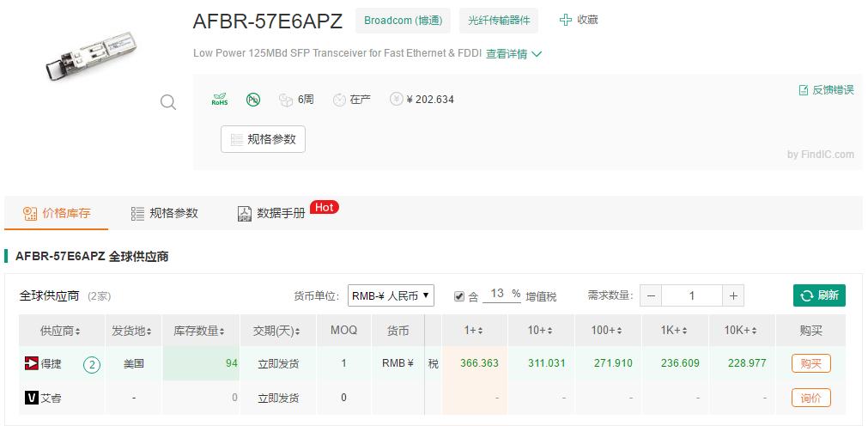
Task: Click the 236.609 price cell
Action: pyautogui.click(x=680, y=364)
